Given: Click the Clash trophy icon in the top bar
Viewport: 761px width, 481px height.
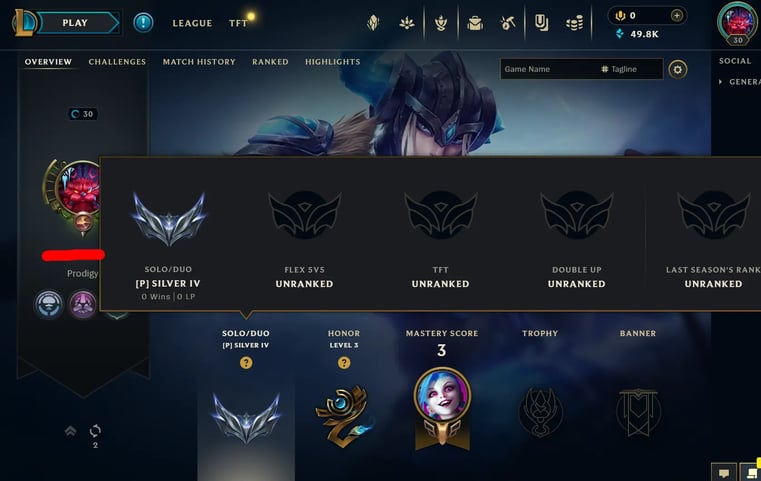Looking at the screenshot, I should (441, 23).
